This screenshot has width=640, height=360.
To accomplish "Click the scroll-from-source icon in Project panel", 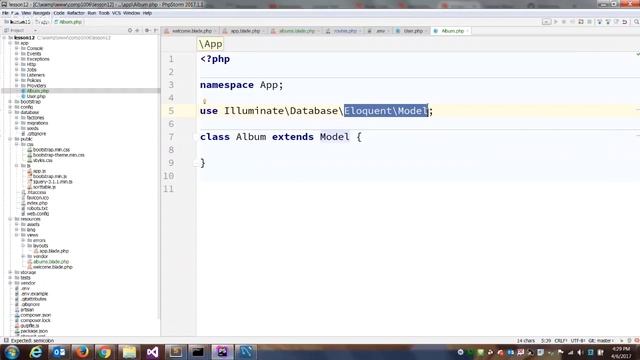I will pos(130,31).
